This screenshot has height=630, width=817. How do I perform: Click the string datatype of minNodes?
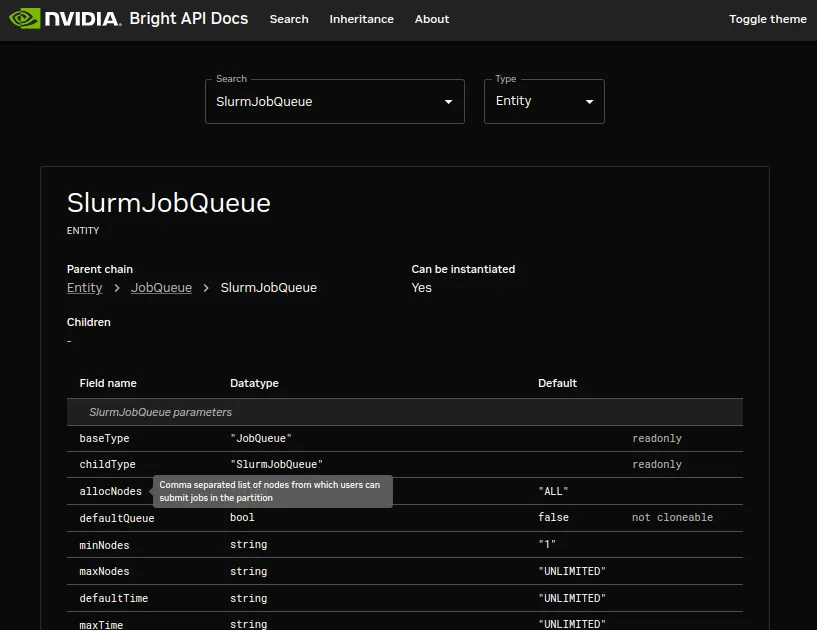coord(249,545)
